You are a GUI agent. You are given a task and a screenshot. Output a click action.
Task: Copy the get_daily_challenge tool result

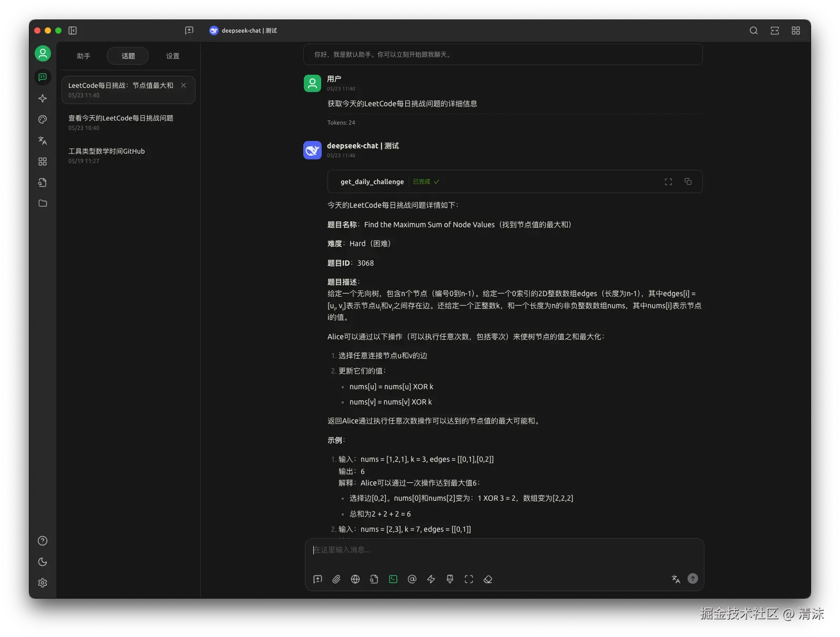click(688, 181)
